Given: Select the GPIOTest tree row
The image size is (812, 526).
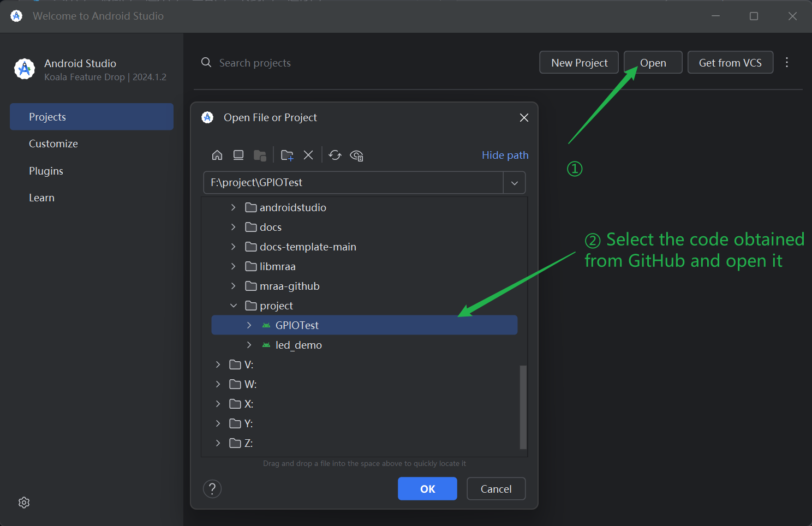Looking at the screenshot, I should (365, 325).
